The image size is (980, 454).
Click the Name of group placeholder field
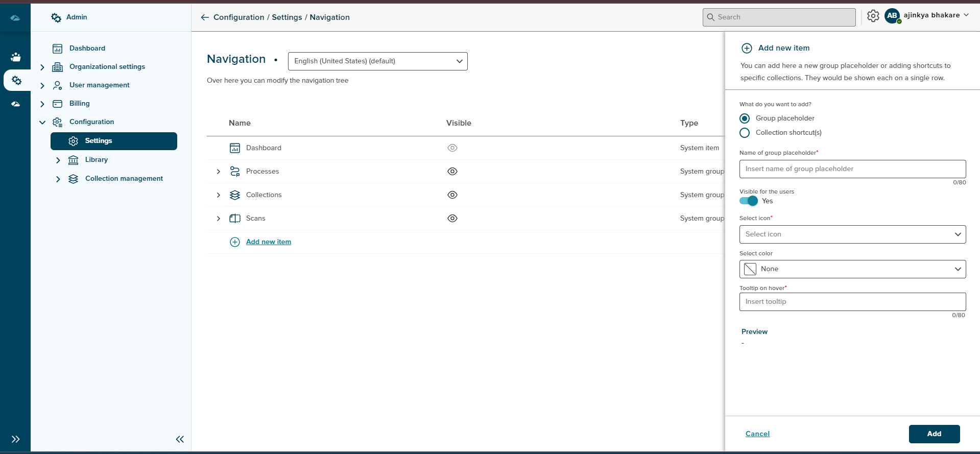852,169
